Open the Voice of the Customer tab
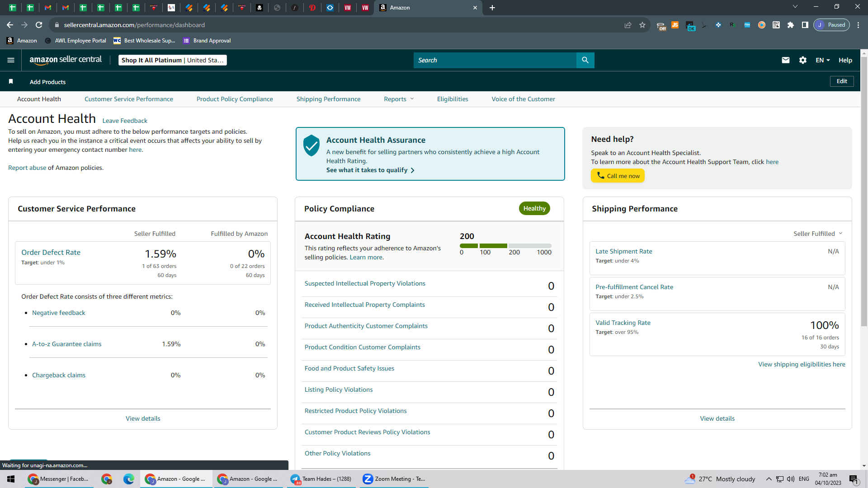This screenshot has height=488, width=868. 524,99
